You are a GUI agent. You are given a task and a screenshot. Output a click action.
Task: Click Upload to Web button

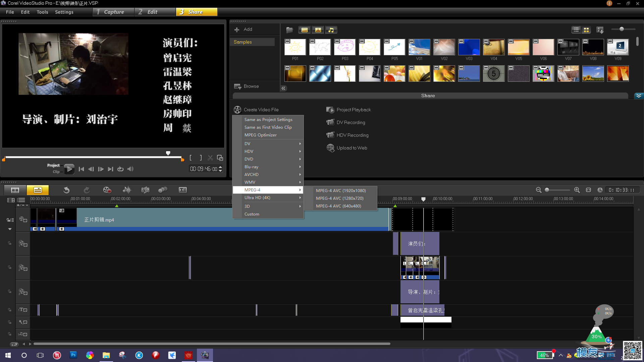352,148
